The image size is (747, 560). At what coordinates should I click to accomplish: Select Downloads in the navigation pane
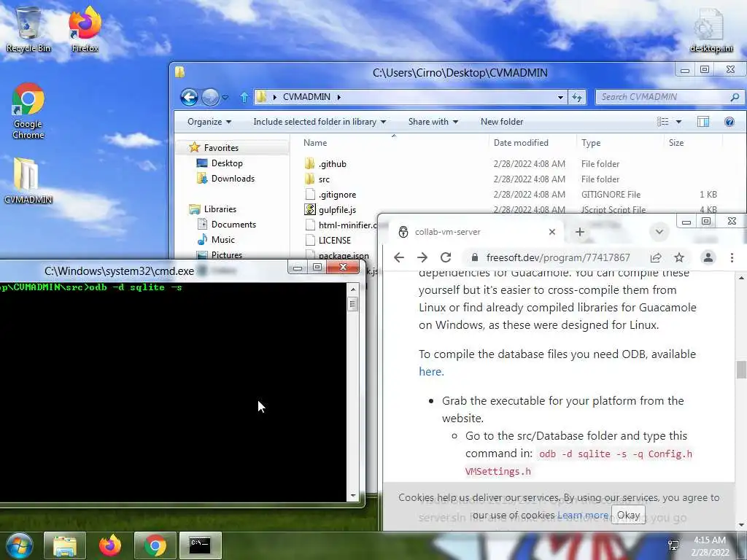[233, 179]
